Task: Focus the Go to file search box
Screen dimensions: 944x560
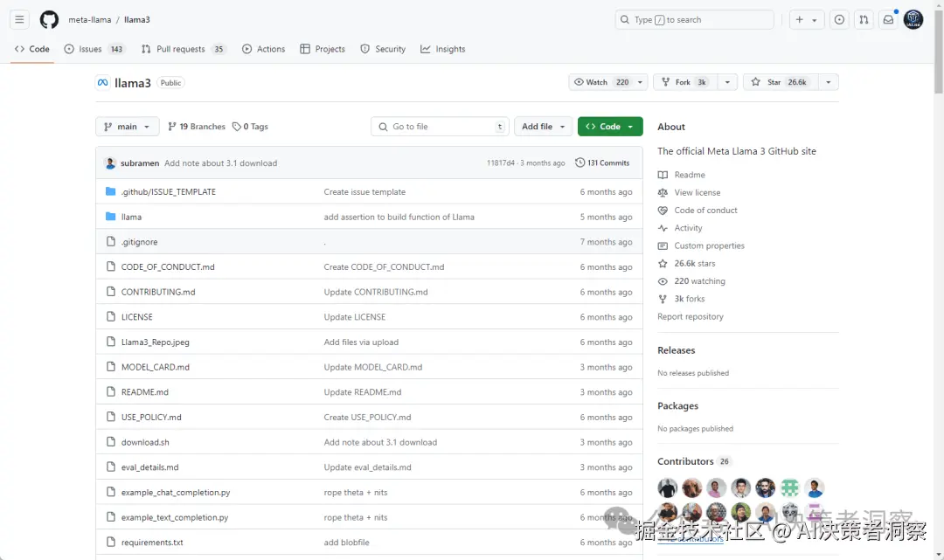Action: [440, 127]
